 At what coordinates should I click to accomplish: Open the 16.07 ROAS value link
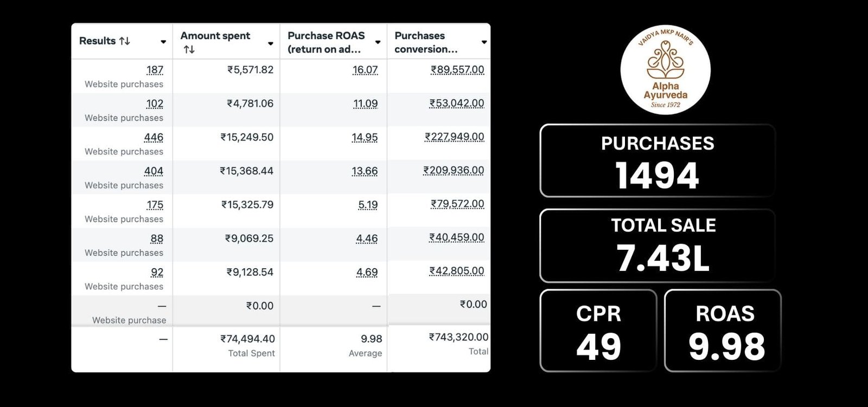click(x=365, y=70)
